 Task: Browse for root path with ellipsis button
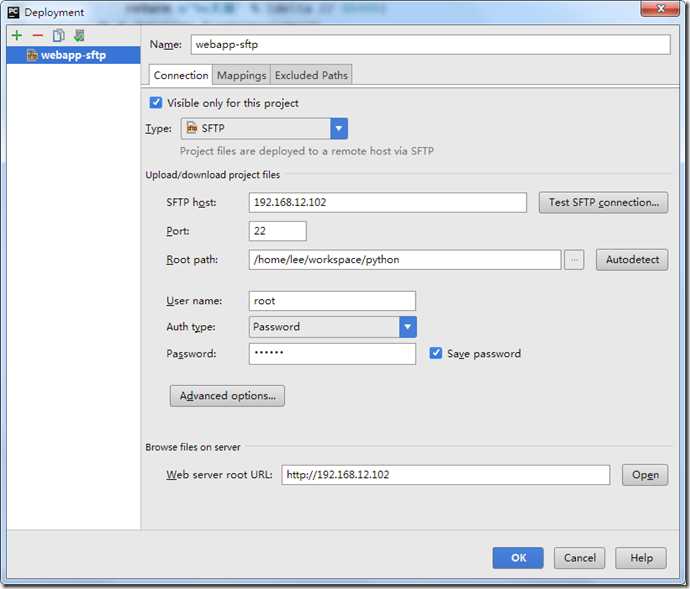pyautogui.click(x=574, y=260)
